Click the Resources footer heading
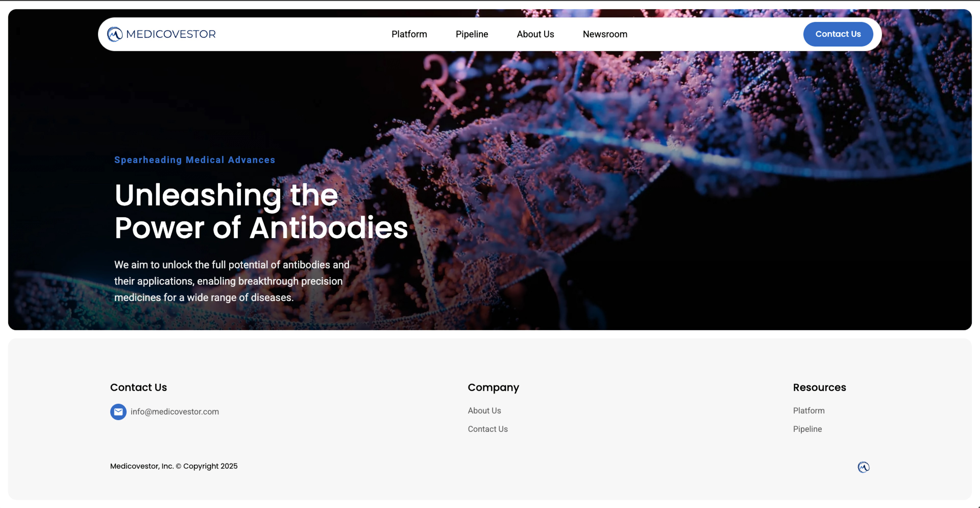The width and height of the screenshot is (980, 508). 819,387
